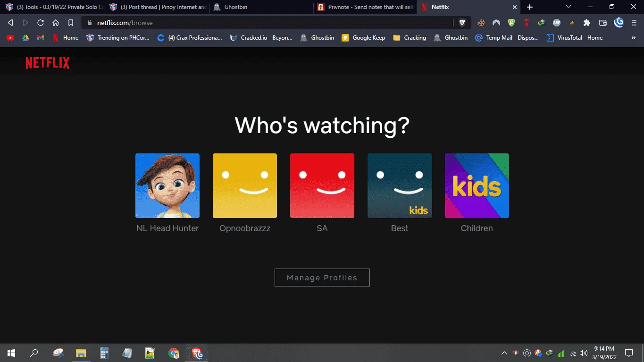Viewport: 644px width, 362px height.
Task: Open the browser hamburger menu
Action: tap(634, 23)
